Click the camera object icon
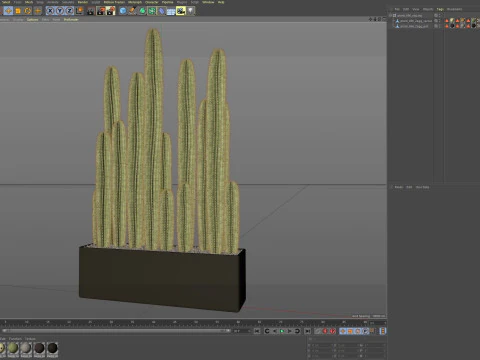480x360 pixels. click(x=181, y=11)
